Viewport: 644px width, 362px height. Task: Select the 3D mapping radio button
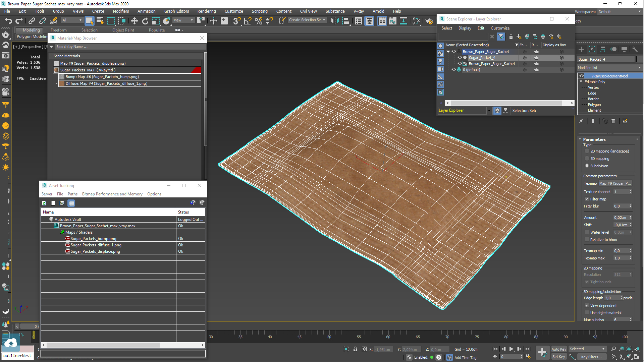click(x=587, y=159)
